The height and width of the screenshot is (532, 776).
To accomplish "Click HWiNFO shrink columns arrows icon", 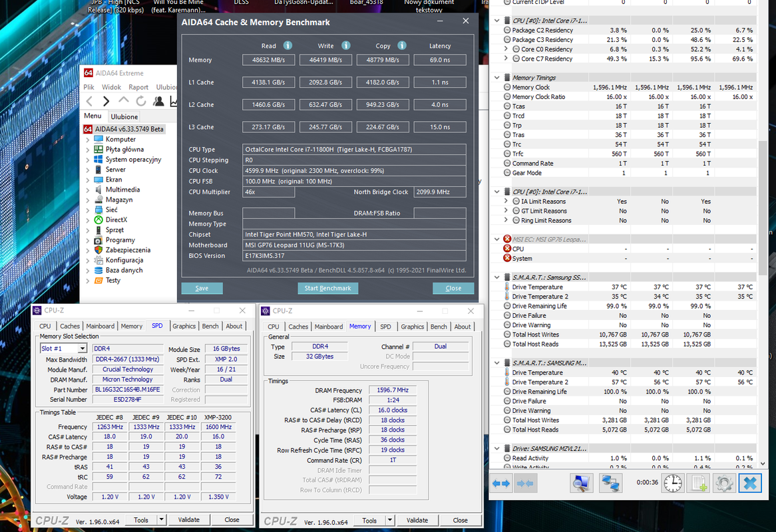I will click(525, 483).
